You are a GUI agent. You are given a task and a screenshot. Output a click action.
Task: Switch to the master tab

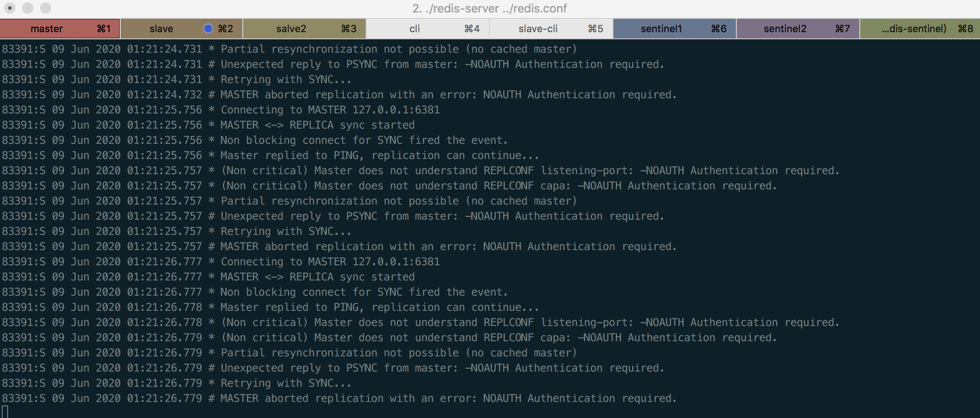point(60,29)
